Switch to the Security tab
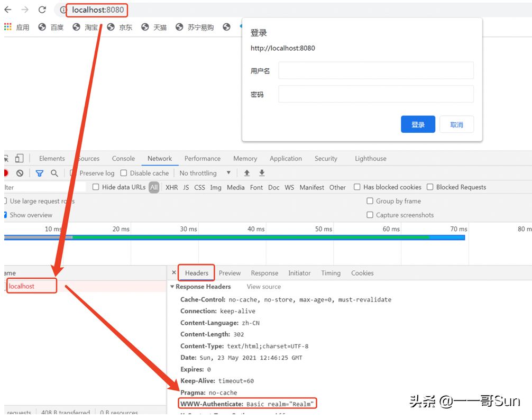Viewport: 532px width, 420px height. coord(326,159)
